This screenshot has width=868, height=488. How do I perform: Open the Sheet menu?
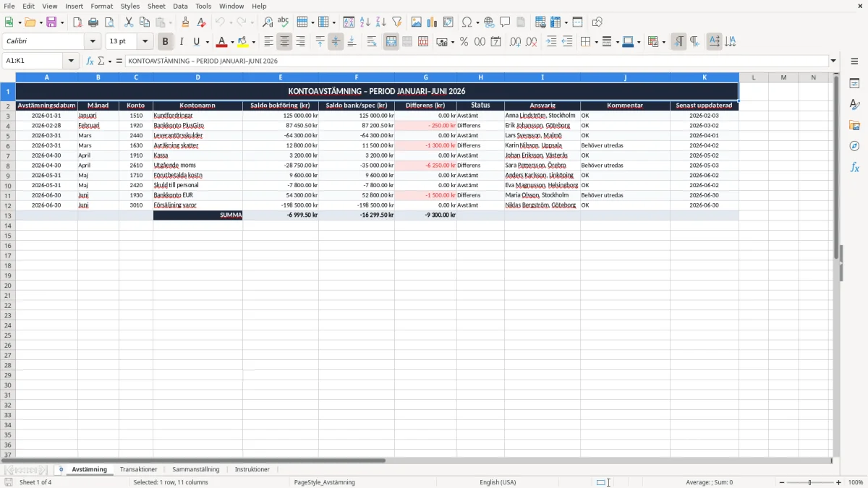pyautogui.click(x=156, y=6)
